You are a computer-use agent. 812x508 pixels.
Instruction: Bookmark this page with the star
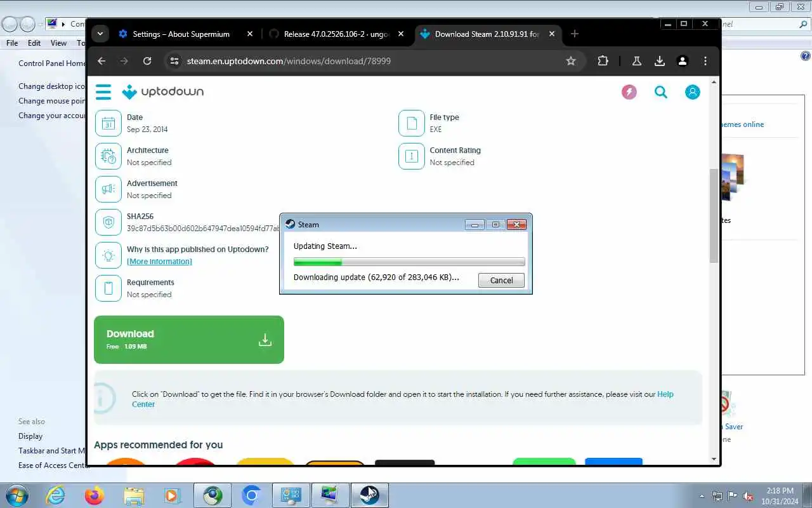point(571,61)
